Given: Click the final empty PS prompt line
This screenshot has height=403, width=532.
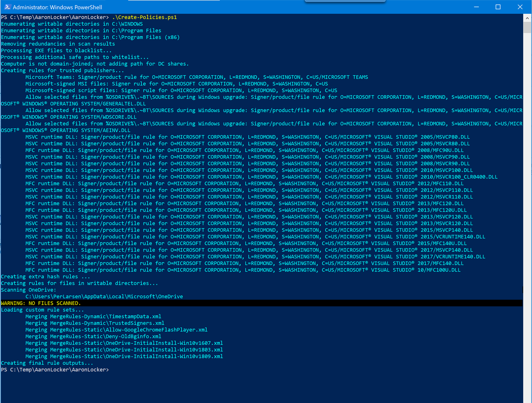Looking at the screenshot, I should point(55,370).
